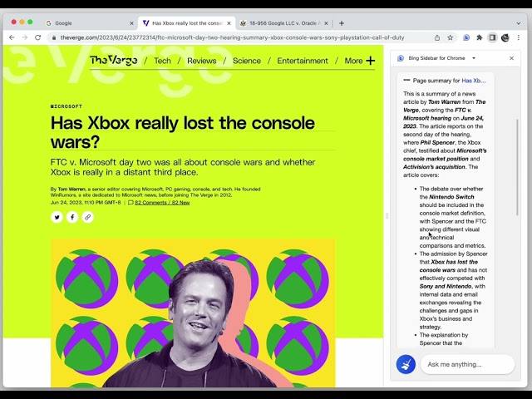Open the 82 Comments link

pos(162,203)
